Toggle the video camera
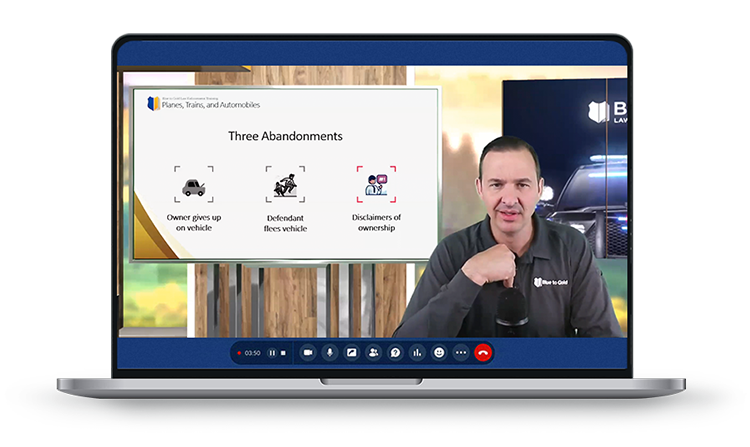750x447 pixels. (x=308, y=353)
